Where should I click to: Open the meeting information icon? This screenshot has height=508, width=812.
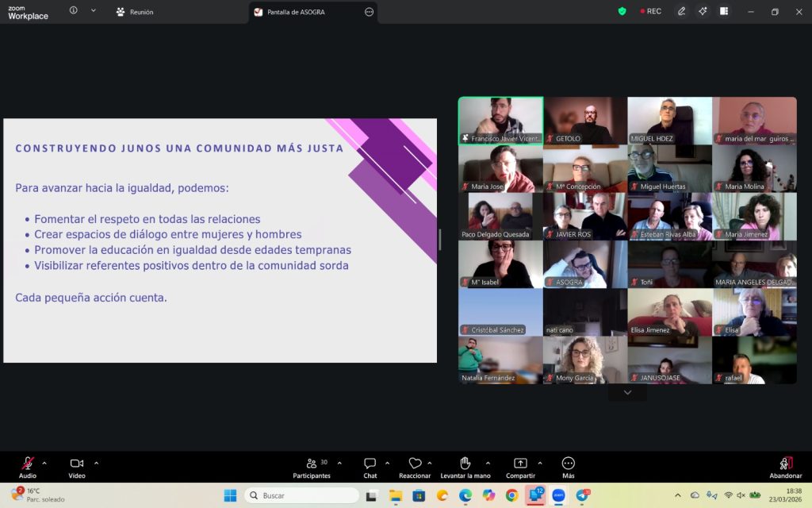click(74, 11)
